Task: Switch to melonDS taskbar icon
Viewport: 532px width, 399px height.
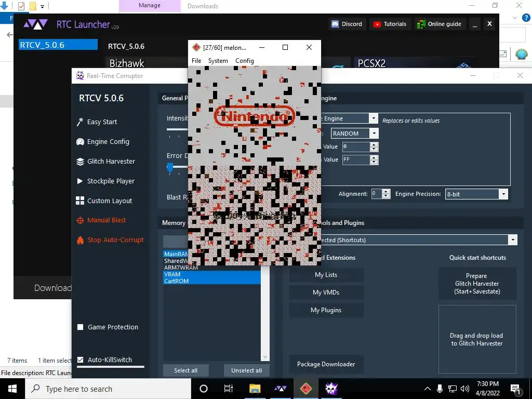Action: [x=306, y=389]
